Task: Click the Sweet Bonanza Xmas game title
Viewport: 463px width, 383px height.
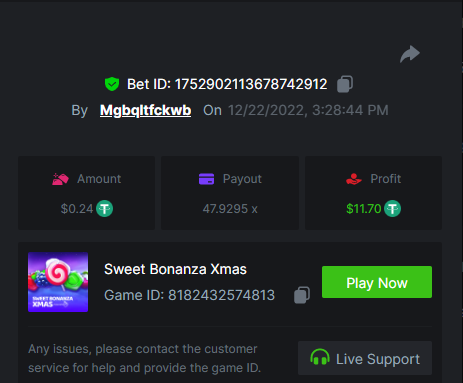Action: click(x=175, y=269)
